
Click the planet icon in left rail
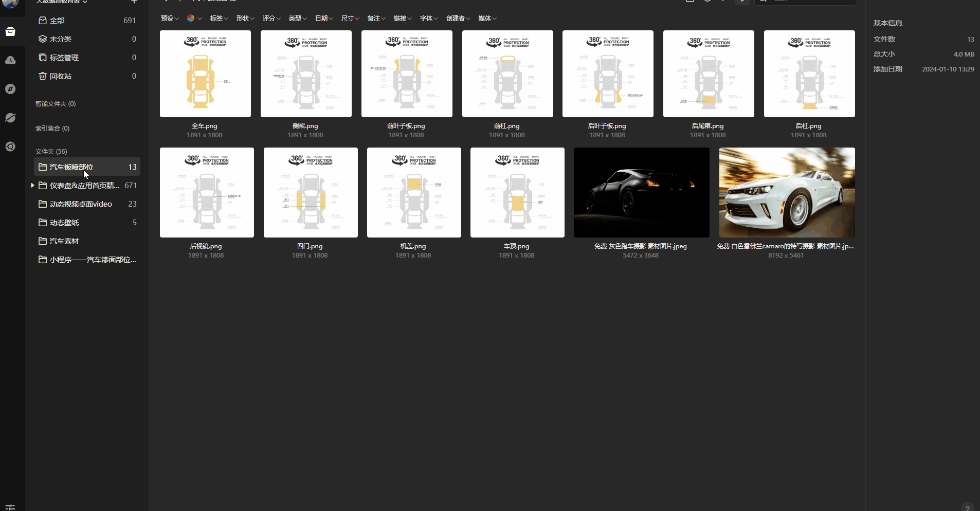point(10,118)
